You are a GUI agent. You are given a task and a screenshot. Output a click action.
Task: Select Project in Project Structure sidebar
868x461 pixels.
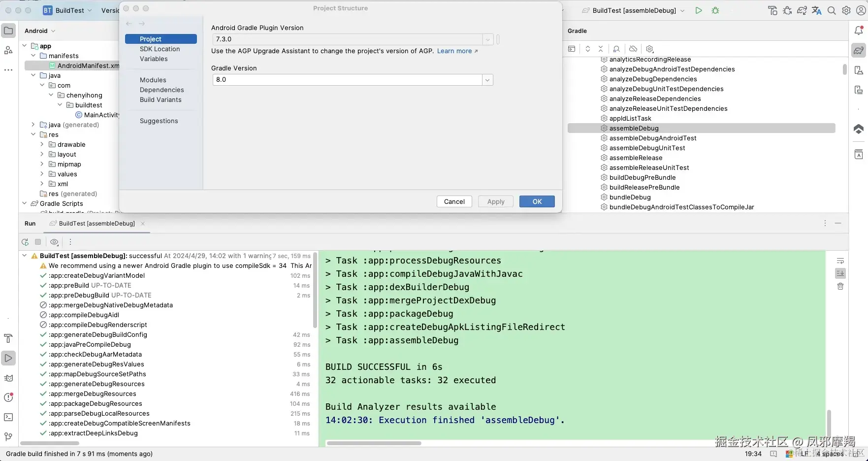161,39
